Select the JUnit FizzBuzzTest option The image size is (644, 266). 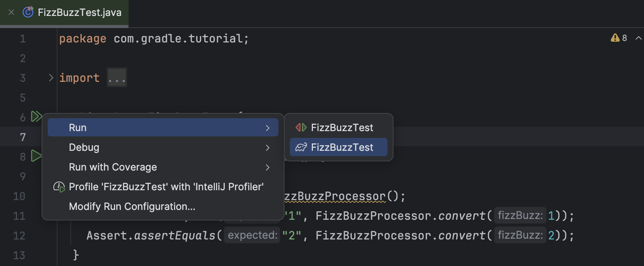point(338,127)
